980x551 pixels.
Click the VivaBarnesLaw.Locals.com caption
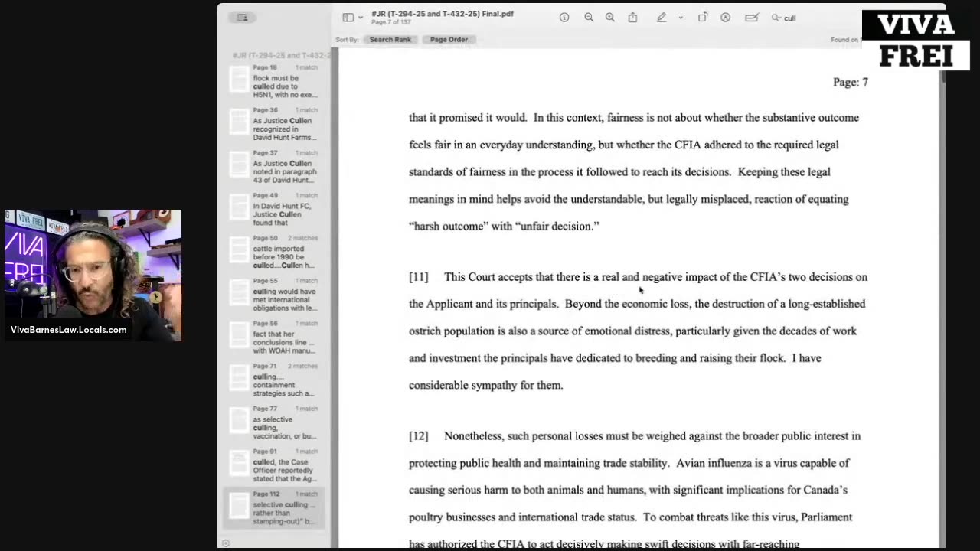(x=69, y=330)
